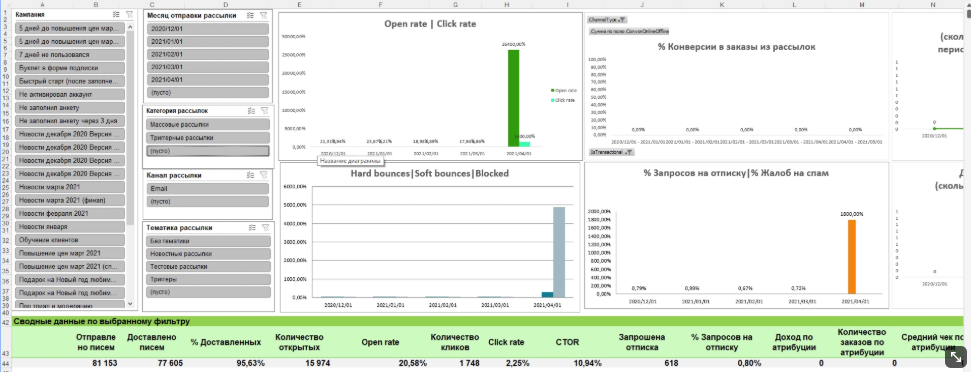
Task: Toggle multi-select in Категория рассылок slicer
Action: [251, 111]
